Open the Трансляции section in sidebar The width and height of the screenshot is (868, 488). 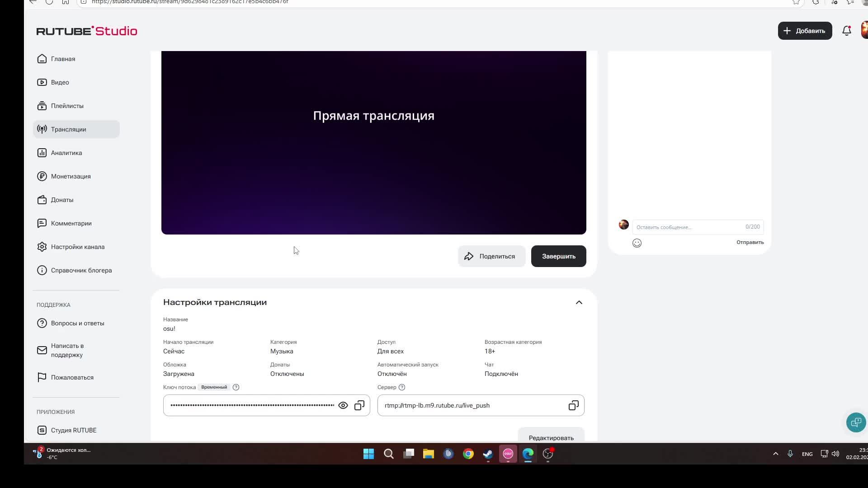coord(68,129)
